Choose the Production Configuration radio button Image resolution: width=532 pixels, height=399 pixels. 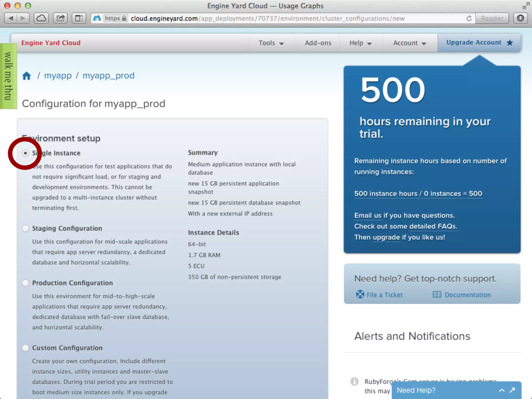[25, 283]
